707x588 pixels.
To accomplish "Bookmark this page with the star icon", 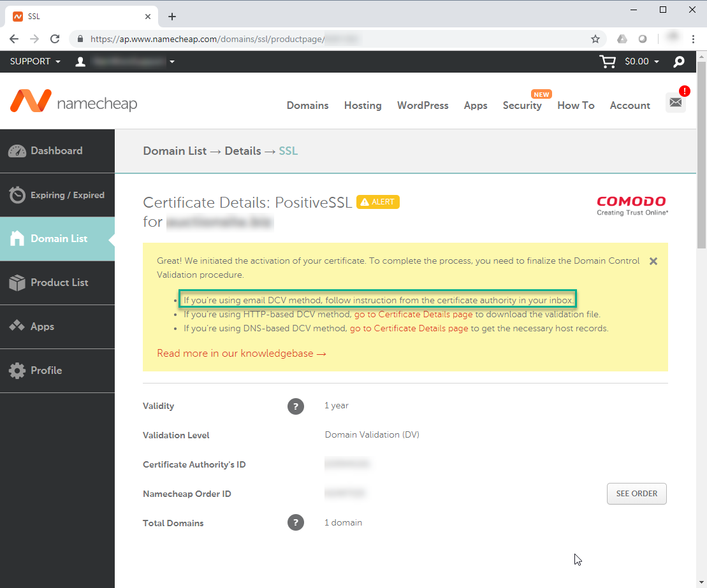I will [595, 39].
